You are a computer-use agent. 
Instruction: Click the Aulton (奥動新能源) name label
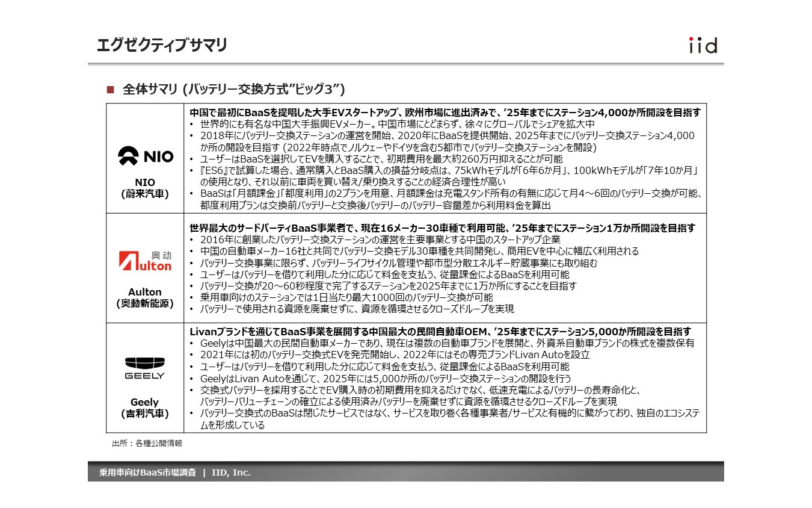145,298
